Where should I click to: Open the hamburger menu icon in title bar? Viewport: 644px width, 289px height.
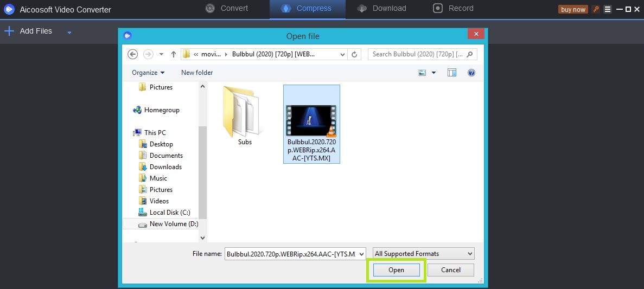[x=608, y=9]
